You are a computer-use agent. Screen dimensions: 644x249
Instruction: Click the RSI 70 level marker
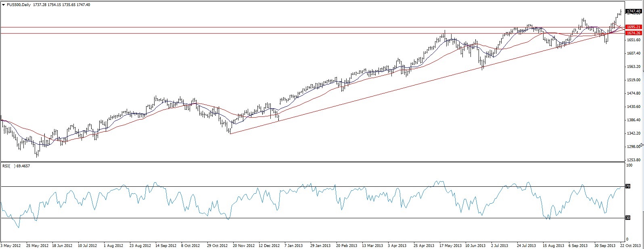pos(628,186)
